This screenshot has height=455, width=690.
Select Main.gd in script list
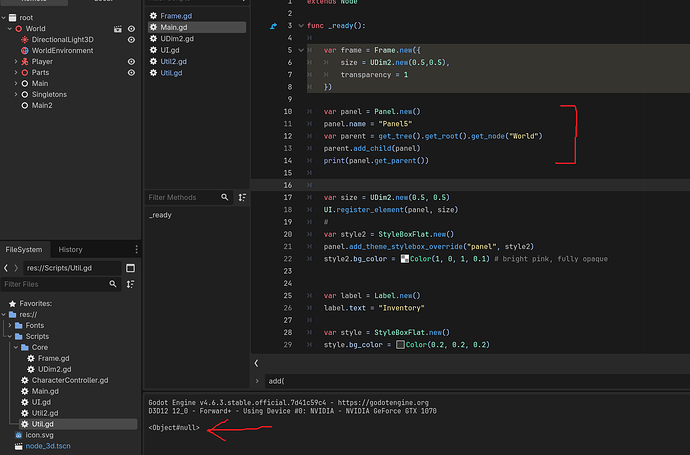(197, 27)
